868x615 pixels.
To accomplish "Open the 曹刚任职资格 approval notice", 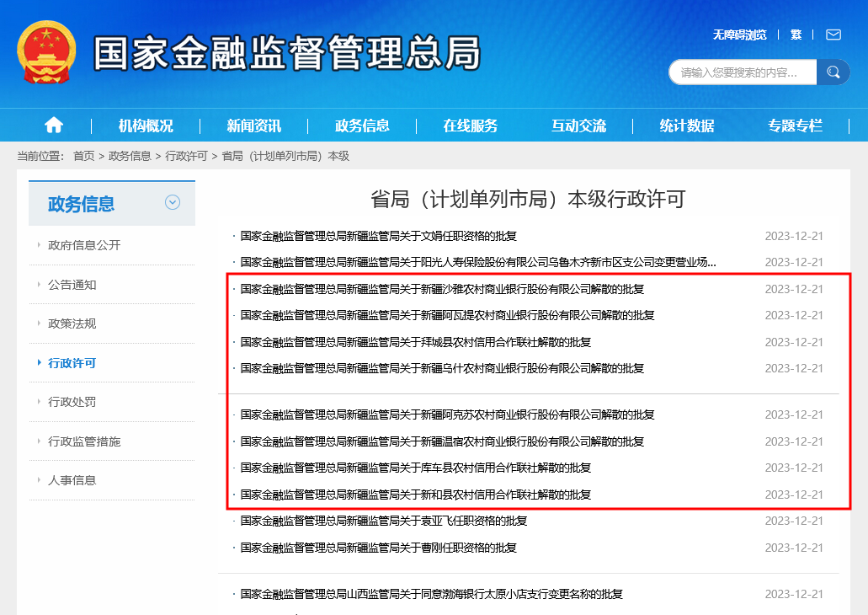I will (378, 548).
